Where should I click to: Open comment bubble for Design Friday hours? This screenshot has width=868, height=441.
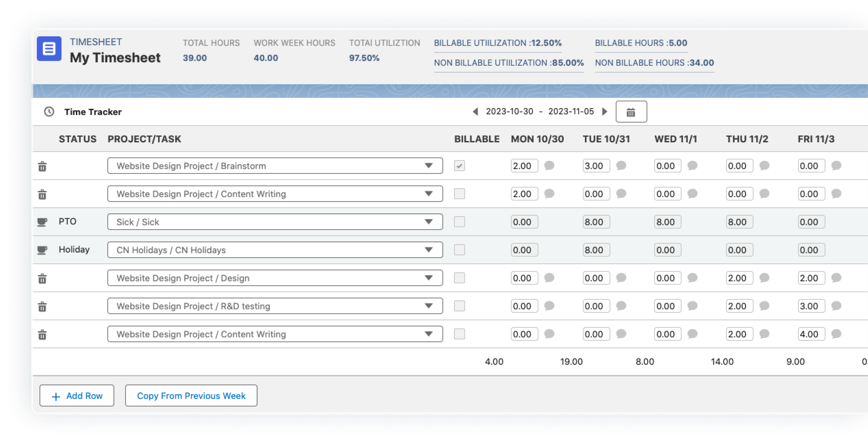tap(836, 278)
